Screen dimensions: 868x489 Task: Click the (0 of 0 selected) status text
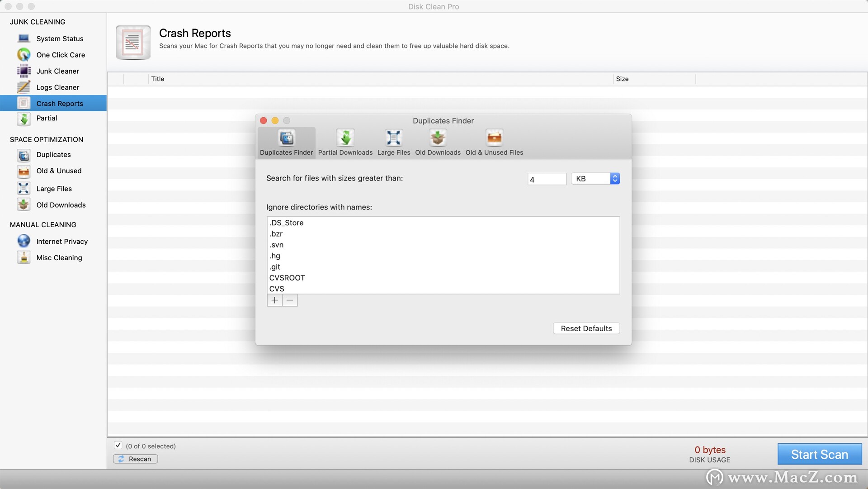(151, 446)
